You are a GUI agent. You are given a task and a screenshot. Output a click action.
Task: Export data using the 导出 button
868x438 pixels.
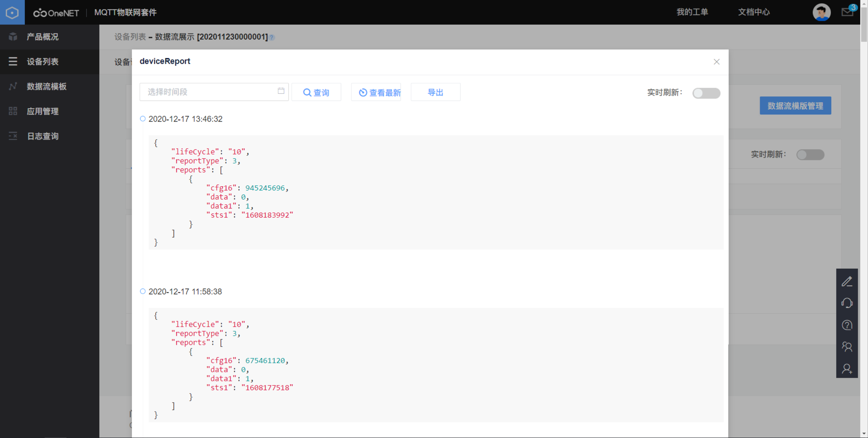(x=435, y=92)
